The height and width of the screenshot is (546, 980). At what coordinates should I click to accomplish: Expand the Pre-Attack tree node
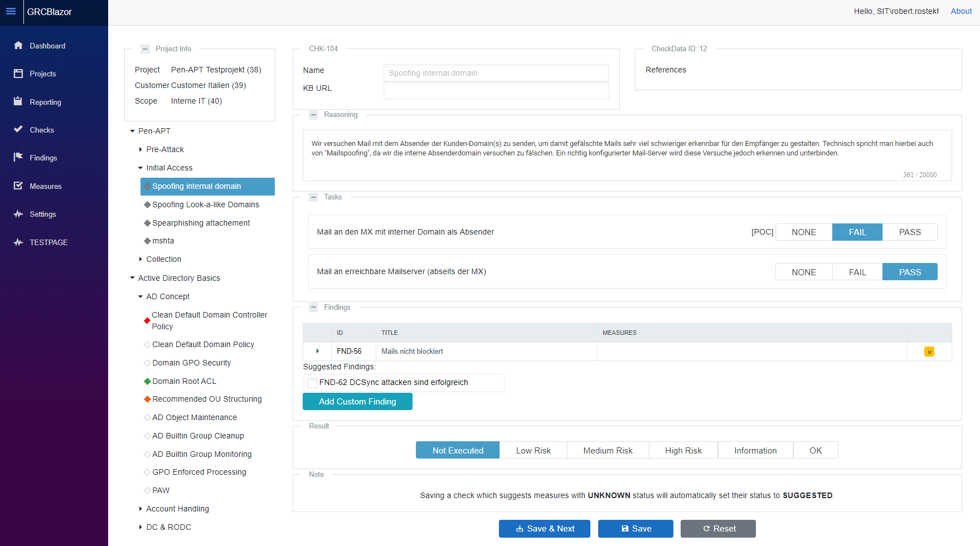point(140,149)
